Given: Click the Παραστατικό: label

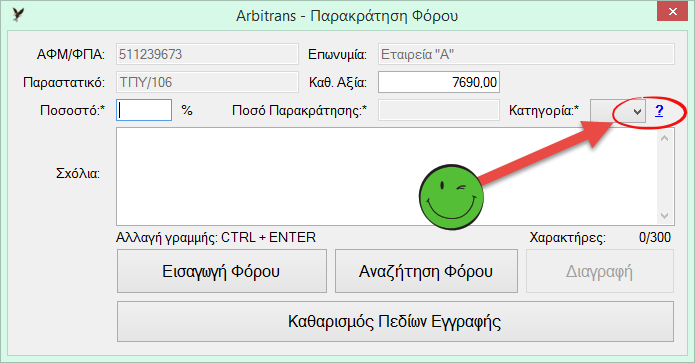Looking at the screenshot, I should [x=64, y=82].
